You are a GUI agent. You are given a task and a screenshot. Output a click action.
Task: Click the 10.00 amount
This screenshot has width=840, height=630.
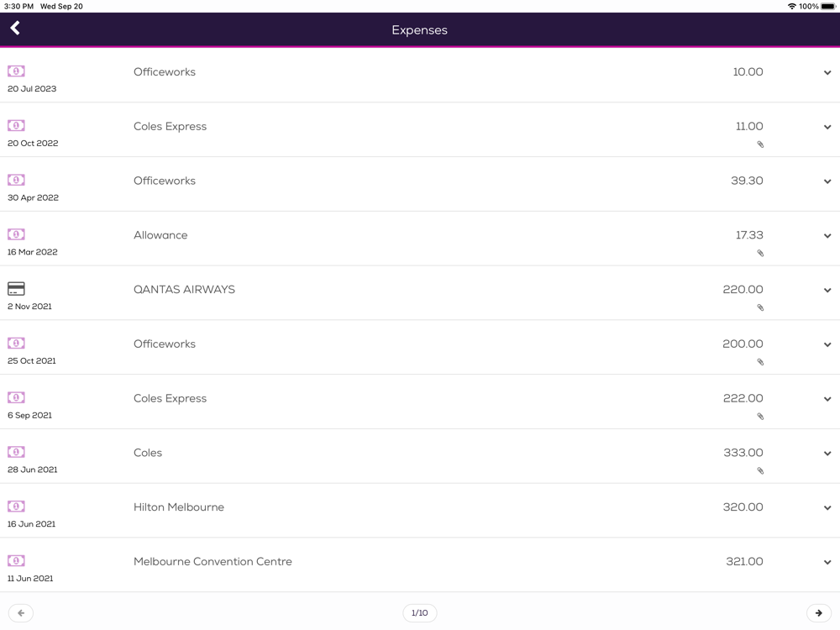tap(748, 71)
